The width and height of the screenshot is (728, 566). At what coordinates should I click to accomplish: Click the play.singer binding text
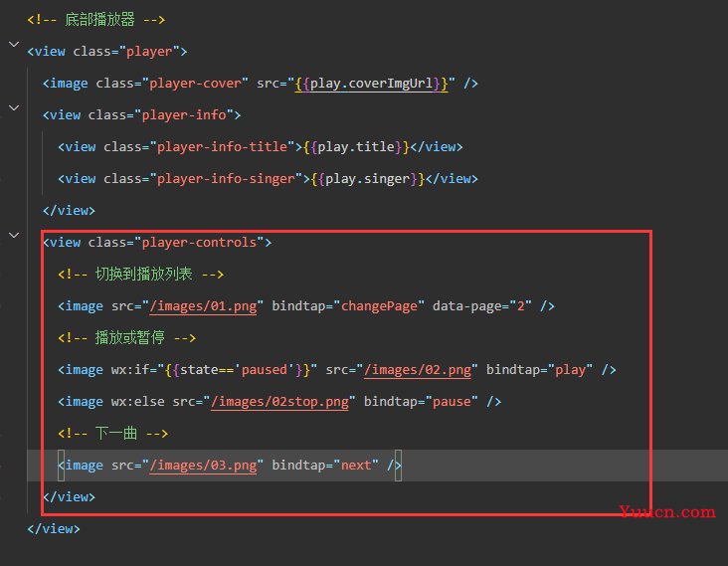368,179
